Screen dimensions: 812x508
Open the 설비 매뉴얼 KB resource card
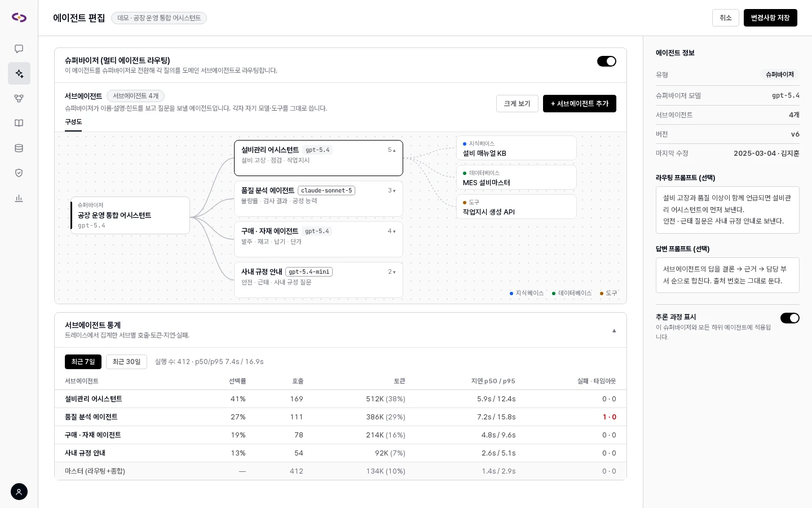coord(516,148)
